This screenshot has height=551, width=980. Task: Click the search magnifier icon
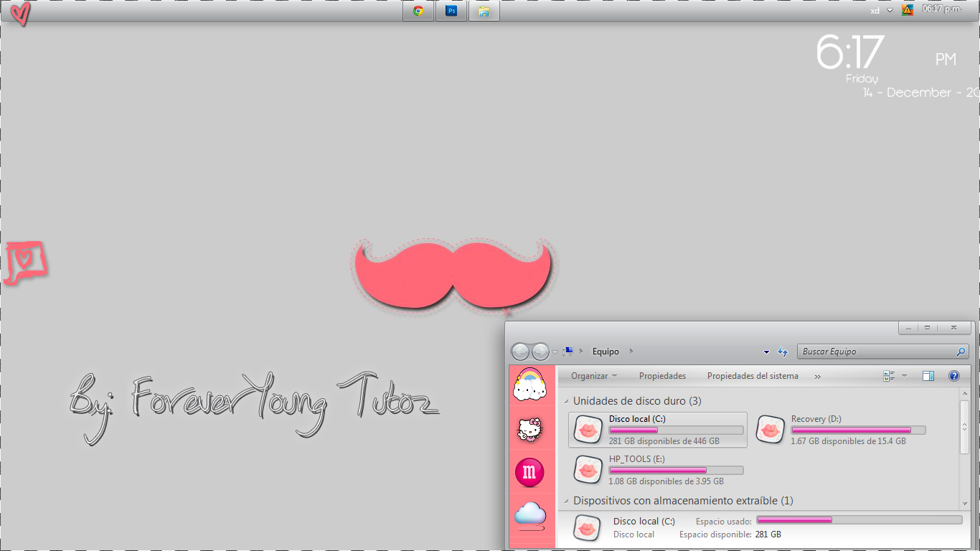961,352
